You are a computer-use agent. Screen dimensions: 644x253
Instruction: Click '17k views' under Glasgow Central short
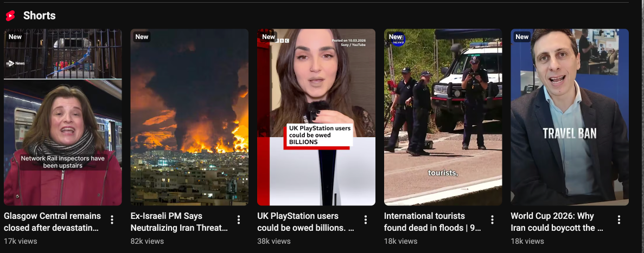[x=21, y=241]
